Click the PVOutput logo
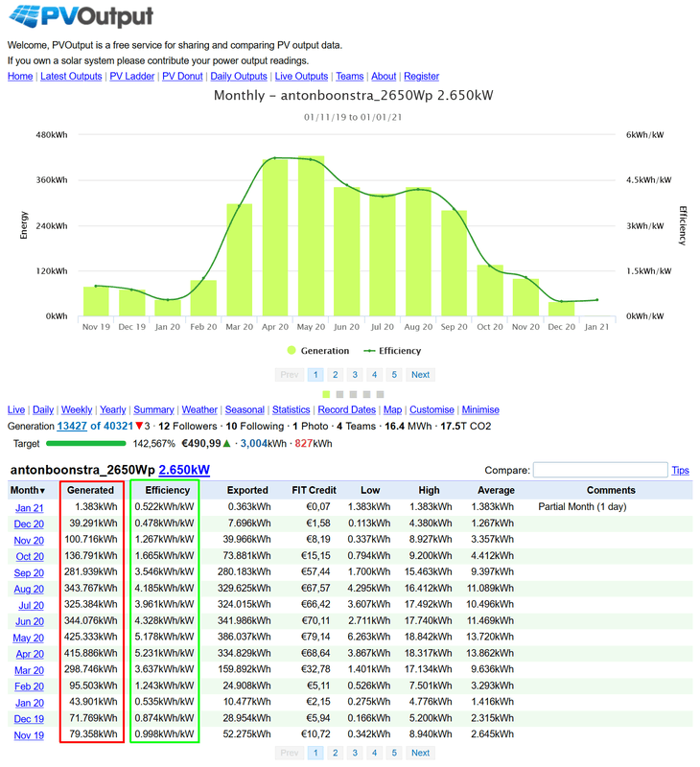 click(x=82, y=16)
